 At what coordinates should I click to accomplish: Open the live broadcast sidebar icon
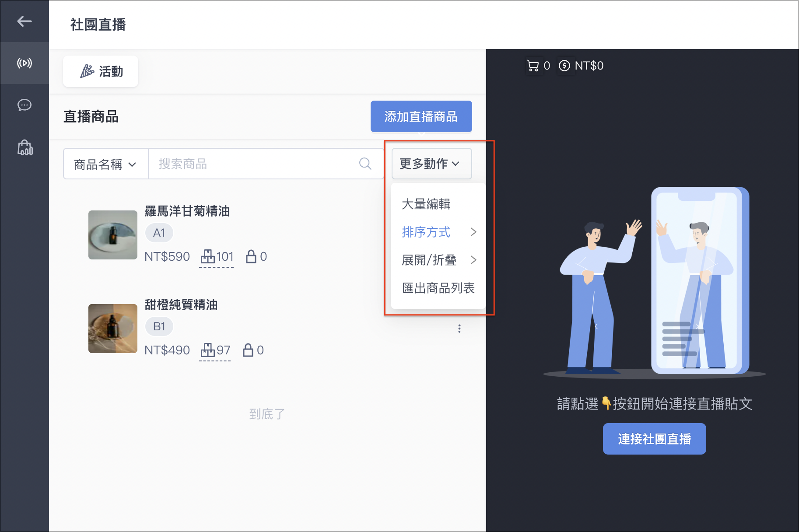click(x=25, y=63)
